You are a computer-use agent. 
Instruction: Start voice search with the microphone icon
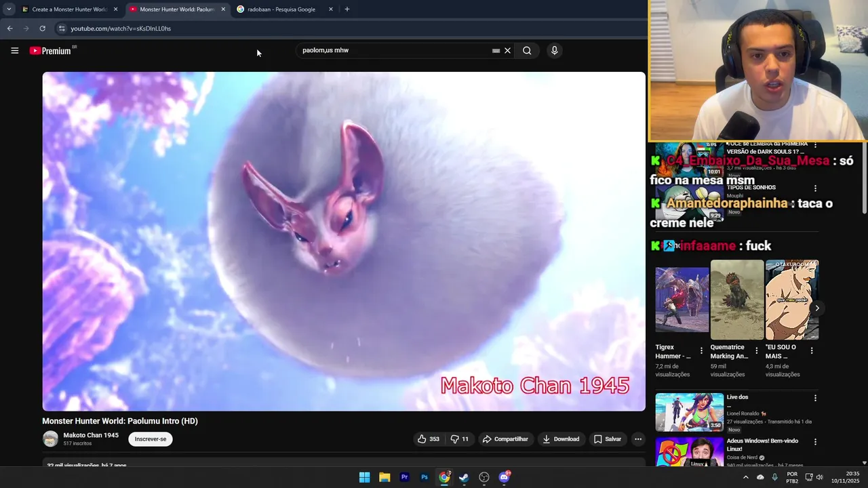(x=554, y=51)
